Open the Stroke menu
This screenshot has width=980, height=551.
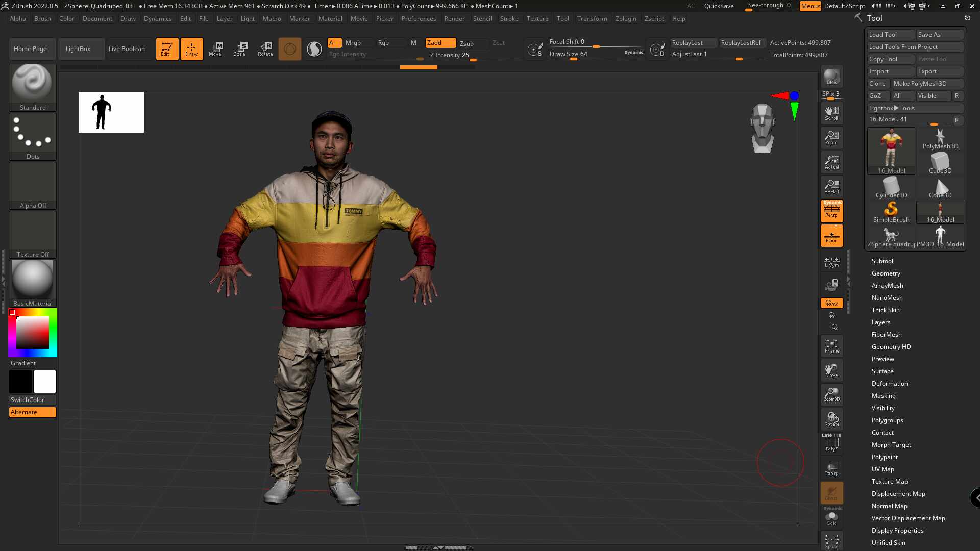point(508,19)
